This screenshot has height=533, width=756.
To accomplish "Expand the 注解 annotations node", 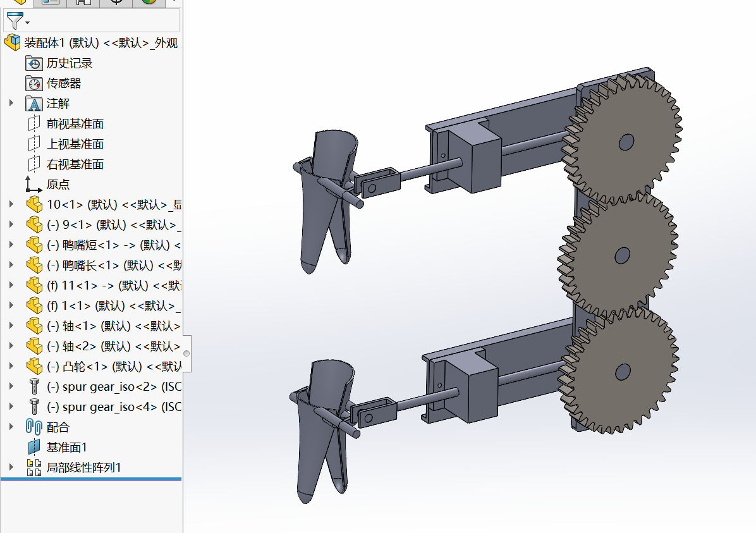I will tap(11, 103).
